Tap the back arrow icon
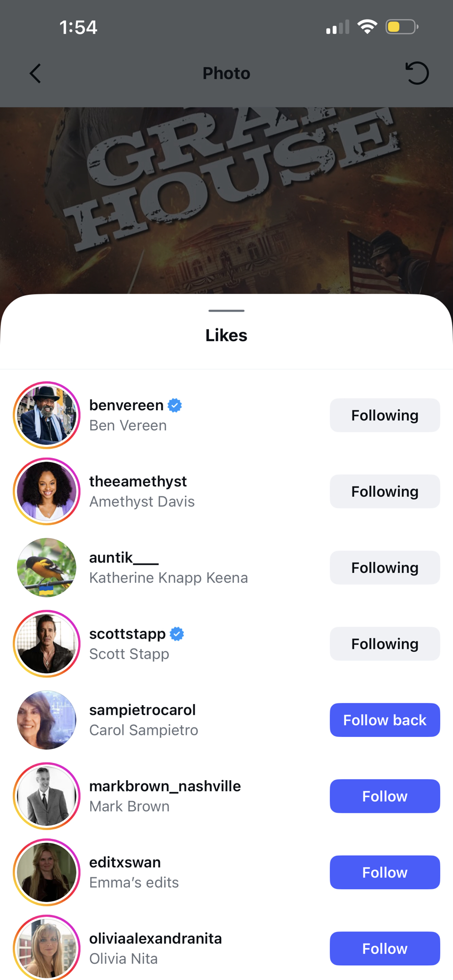Viewport: 453px width, 980px height. click(x=35, y=73)
